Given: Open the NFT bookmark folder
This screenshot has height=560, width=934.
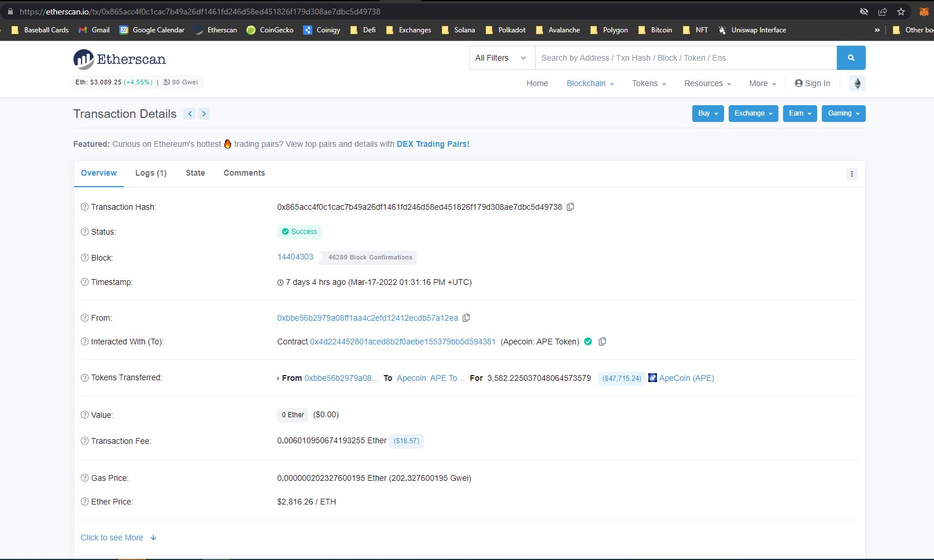Looking at the screenshot, I should [695, 30].
